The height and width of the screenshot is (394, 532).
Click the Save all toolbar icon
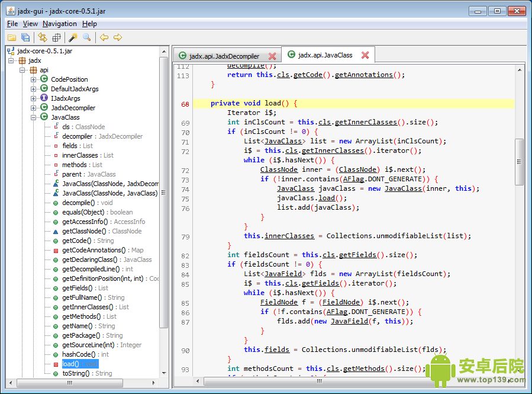pyautogui.click(x=25, y=37)
